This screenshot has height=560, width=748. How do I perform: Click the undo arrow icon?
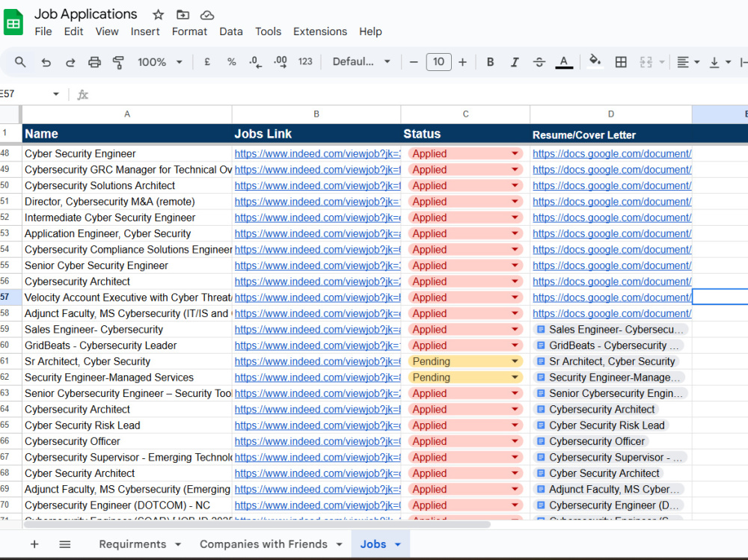pos(46,62)
